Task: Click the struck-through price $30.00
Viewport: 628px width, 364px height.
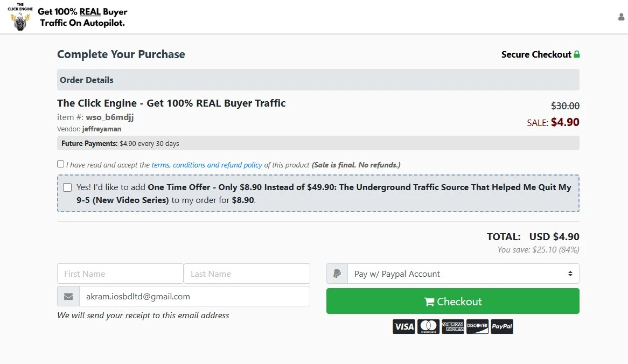Action: (565, 106)
